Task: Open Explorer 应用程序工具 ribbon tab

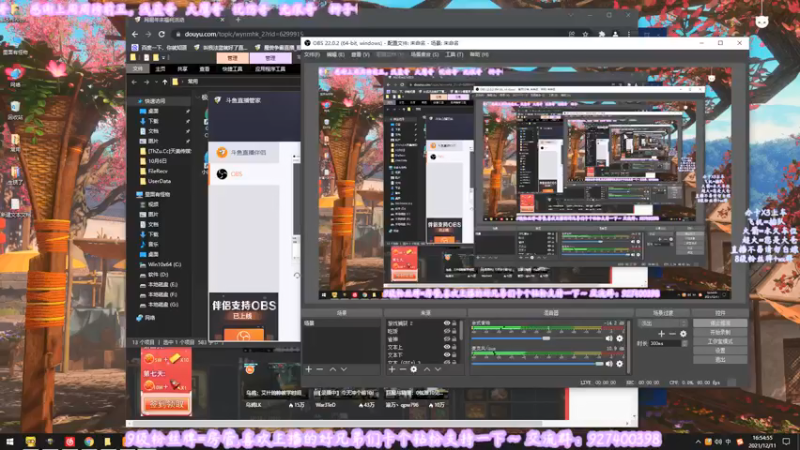Action: (x=270, y=69)
